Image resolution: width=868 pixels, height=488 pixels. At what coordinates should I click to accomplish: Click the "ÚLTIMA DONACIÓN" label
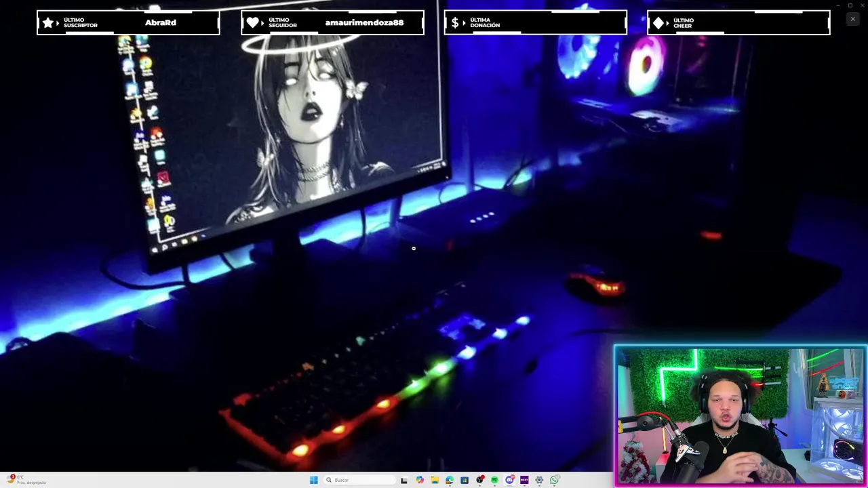coord(485,23)
